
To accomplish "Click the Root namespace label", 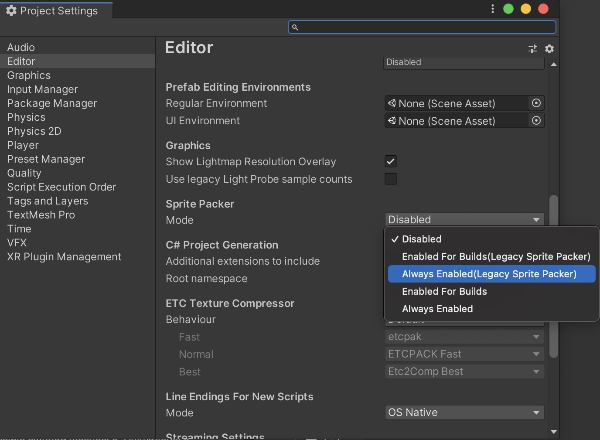I will click(x=206, y=279).
